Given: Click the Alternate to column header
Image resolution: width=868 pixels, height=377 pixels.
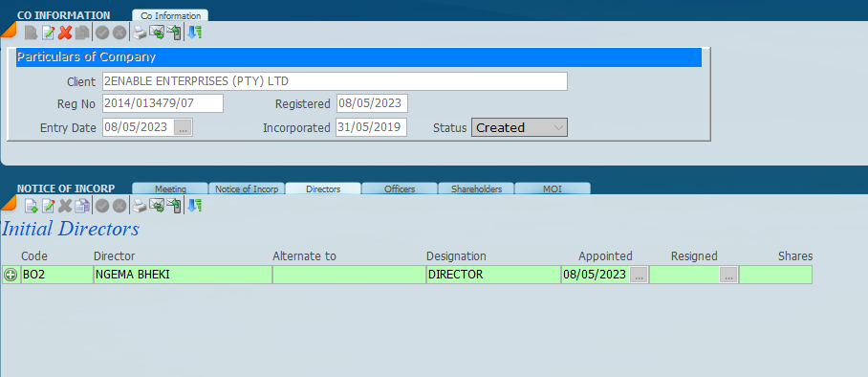Looking at the screenshot, I should [304, 256].
